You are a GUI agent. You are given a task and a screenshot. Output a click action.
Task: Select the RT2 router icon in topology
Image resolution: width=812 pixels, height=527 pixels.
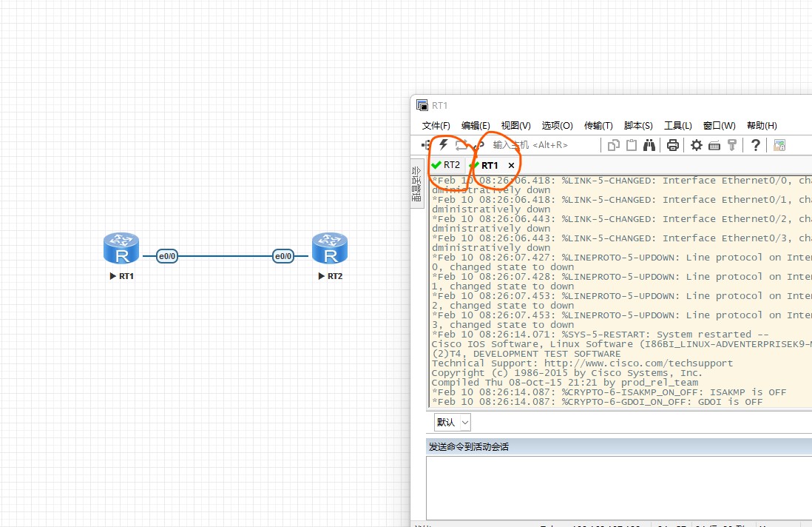(x=330, y=248)
